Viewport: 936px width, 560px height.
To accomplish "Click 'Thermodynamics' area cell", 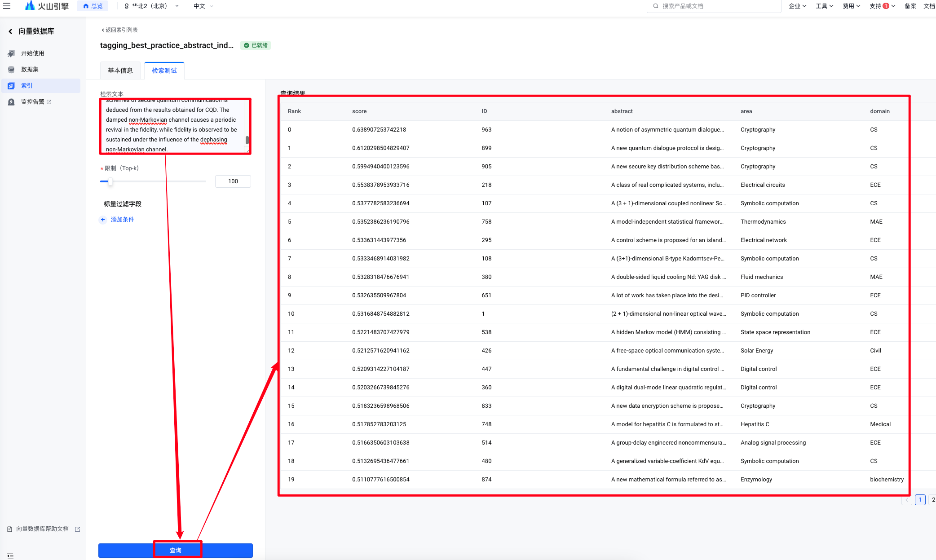I will (x=763, y=222).
